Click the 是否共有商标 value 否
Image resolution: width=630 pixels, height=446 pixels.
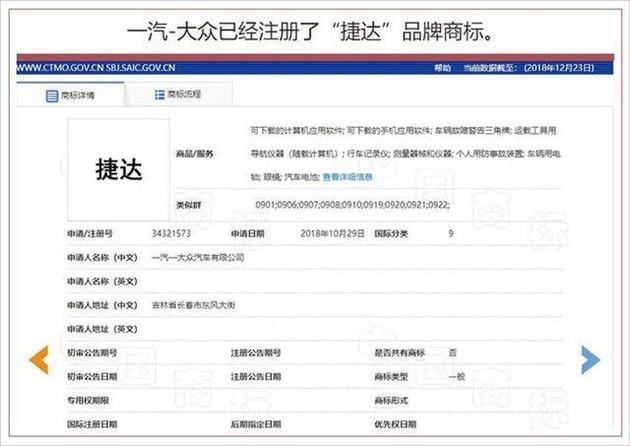[x=452, y=353]
